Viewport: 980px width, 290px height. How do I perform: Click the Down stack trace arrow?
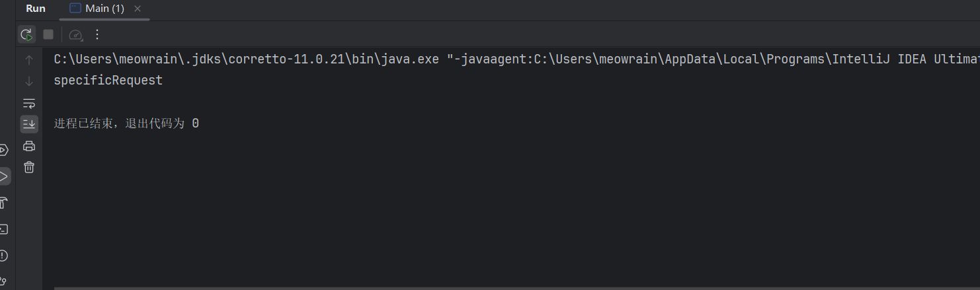(x=29, y=81)
